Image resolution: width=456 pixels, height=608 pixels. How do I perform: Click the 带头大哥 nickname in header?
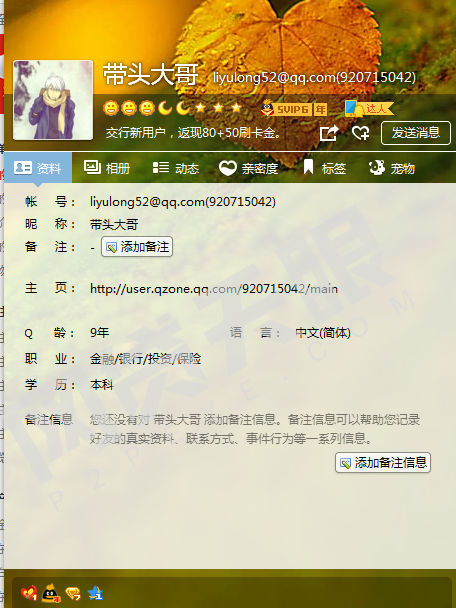click(x=150, y=74)
